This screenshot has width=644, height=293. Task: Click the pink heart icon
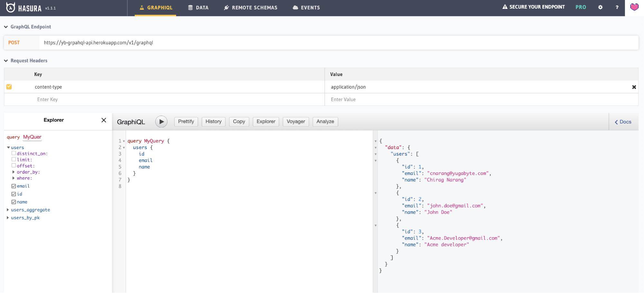click(x=634, y=7)
